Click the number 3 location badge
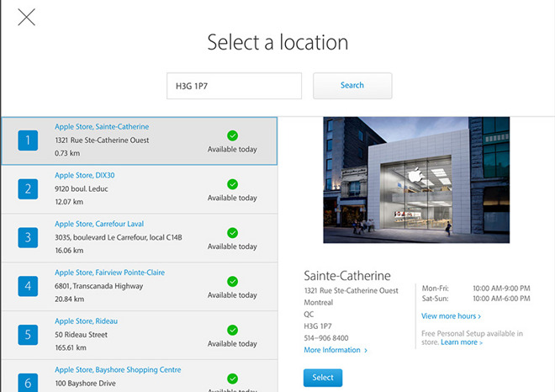The width and height of the screenshot is (555, 392). tap(28, 237)
